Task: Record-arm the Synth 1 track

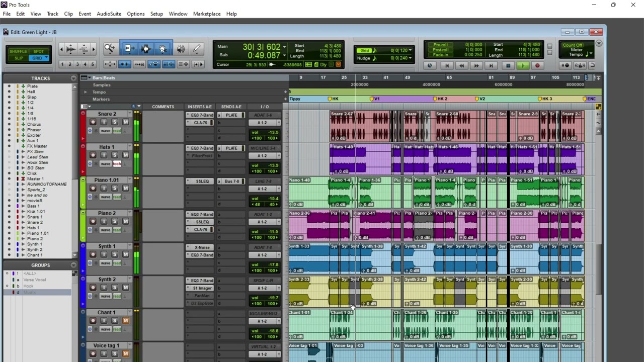Action: tap(93, 254)
